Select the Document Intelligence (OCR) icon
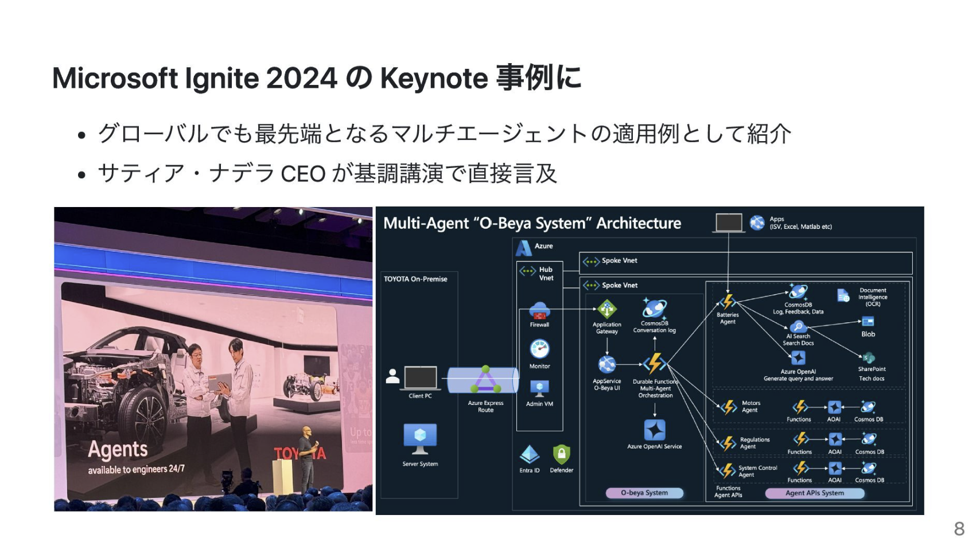Screen dimensions: 980x546 (843, 296)
